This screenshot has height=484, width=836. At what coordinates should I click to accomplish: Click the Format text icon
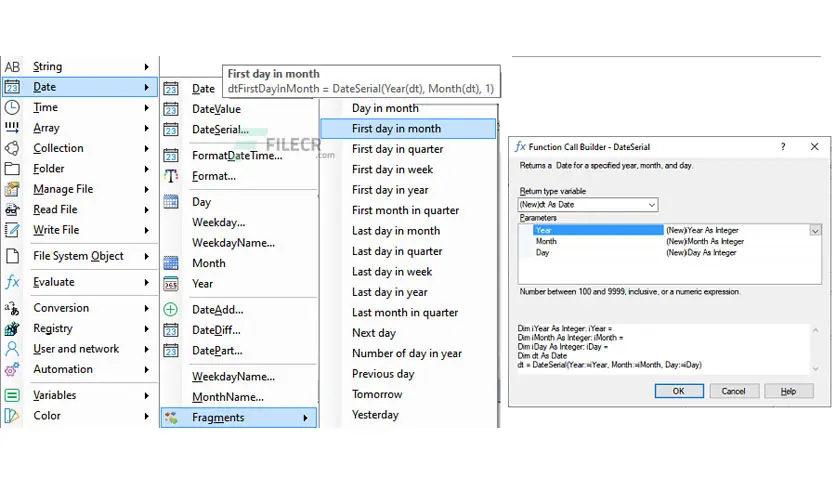[x=171, y=176]
